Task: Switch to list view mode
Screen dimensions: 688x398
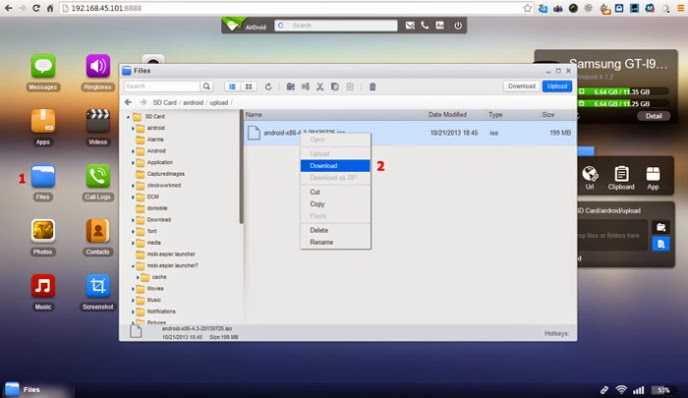Action: (x=232, y=87)
